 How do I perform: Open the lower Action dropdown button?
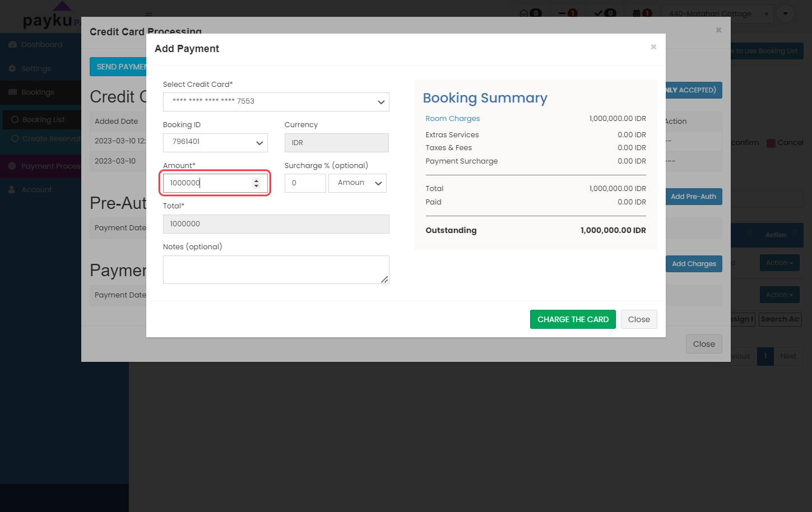[x=779, y=295]
